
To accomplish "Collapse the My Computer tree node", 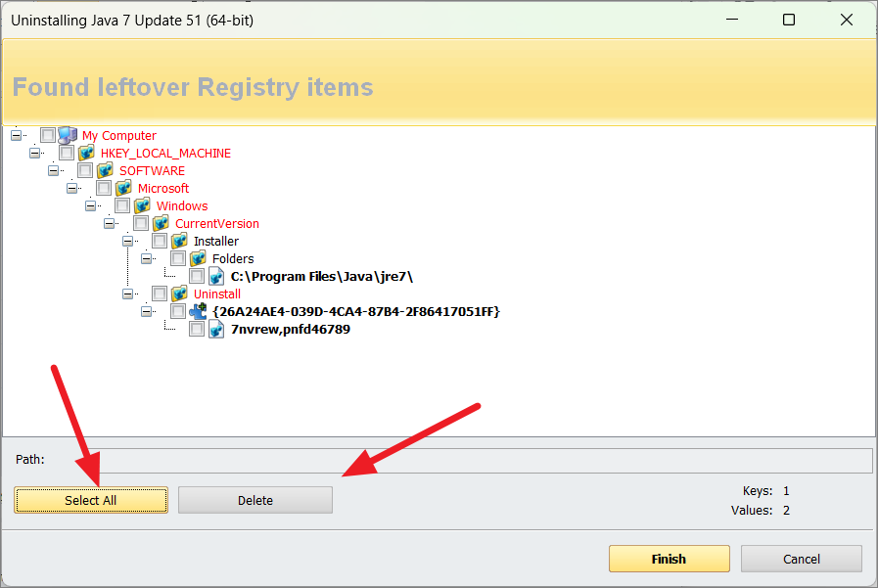I will pos(17,135).
